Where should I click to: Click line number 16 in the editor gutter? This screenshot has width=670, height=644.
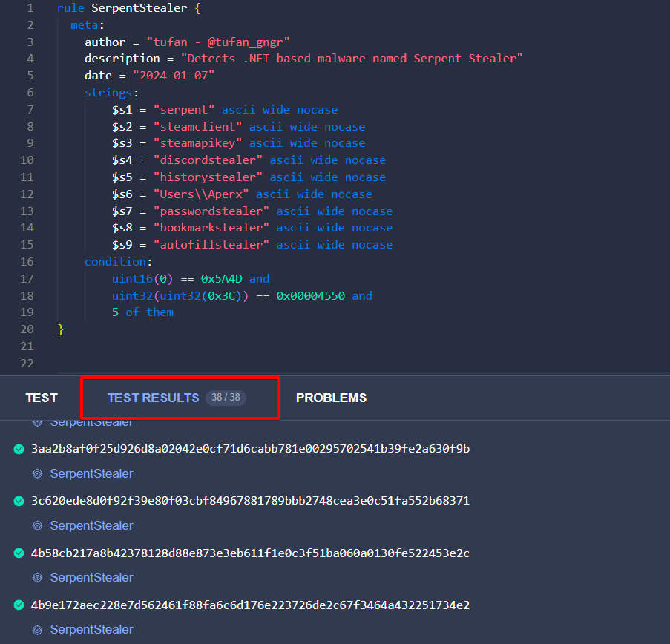click(x=27, y=262)
